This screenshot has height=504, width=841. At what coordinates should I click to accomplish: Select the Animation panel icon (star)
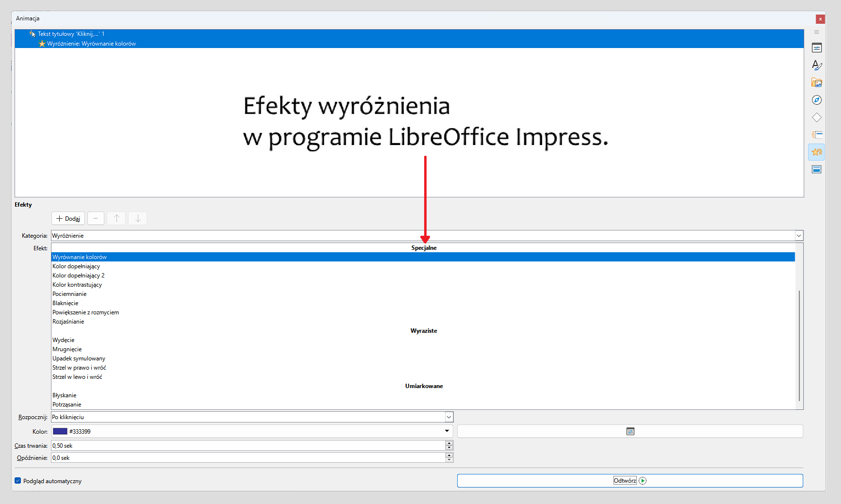pos(817,152)
